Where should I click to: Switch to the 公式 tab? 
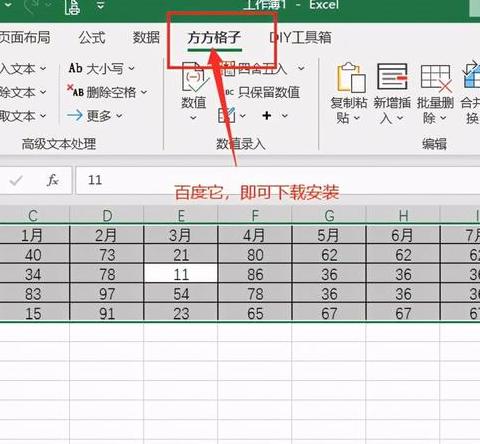92,37
